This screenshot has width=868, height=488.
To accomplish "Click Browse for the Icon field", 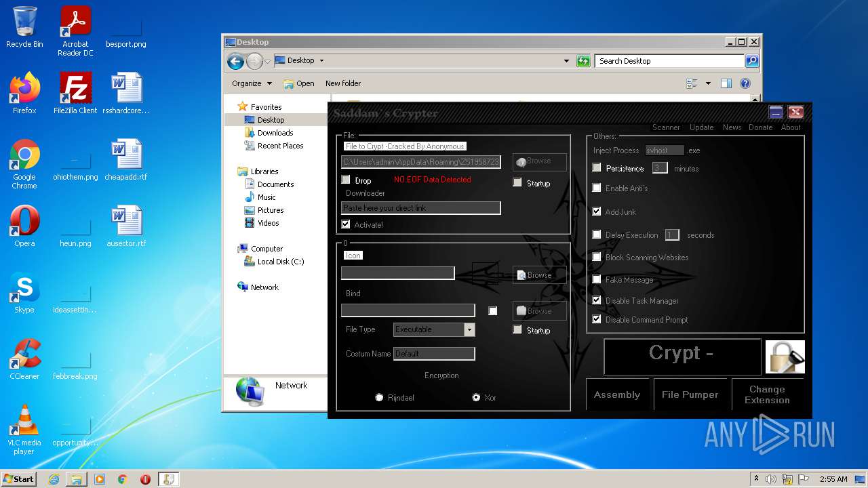I will (540, 274).
